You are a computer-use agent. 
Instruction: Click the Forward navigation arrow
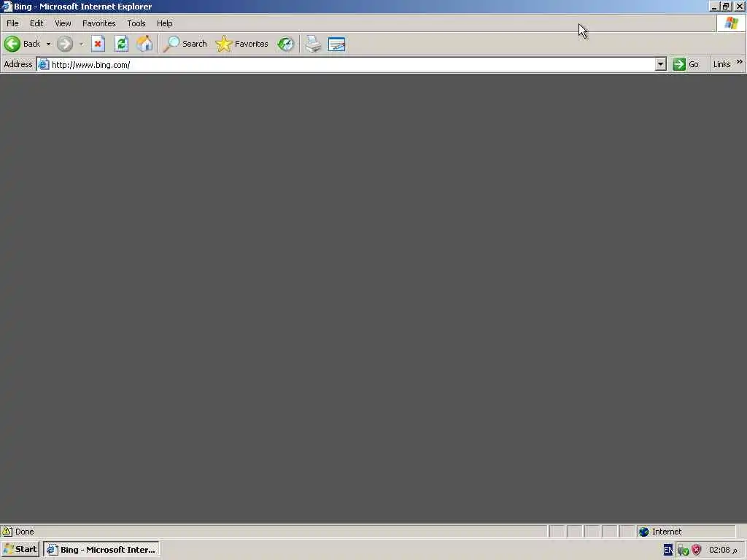[x=65, y=44]
